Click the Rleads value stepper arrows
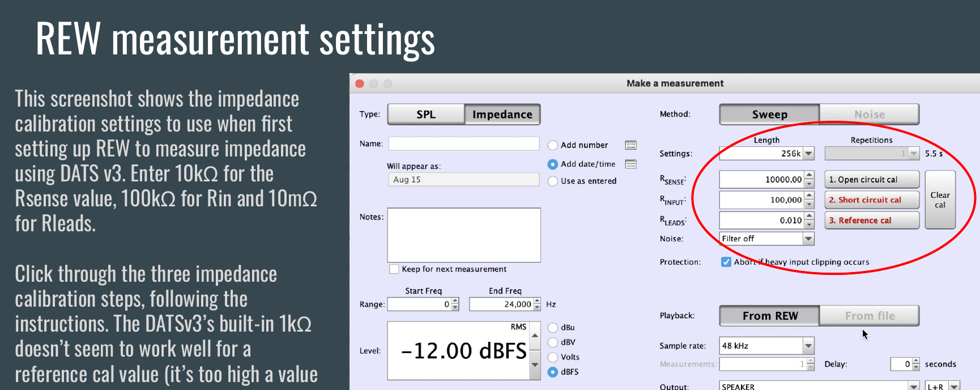 pos(809,221)
